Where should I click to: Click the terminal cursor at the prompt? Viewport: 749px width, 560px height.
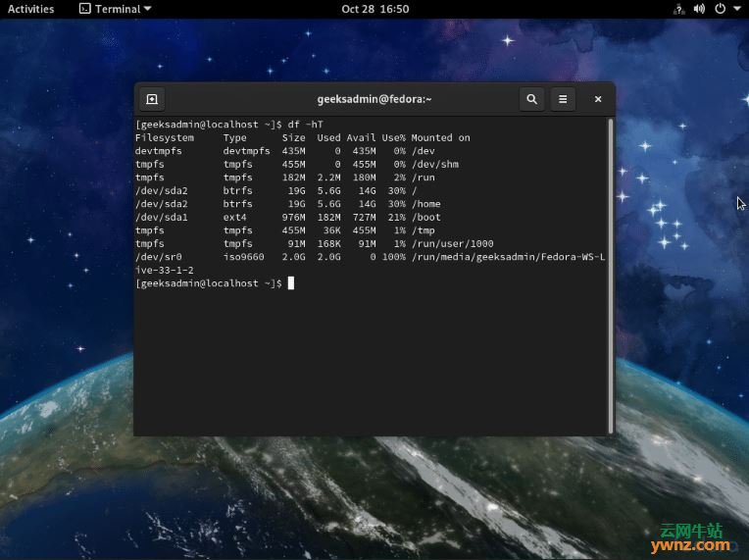[291, 283]
